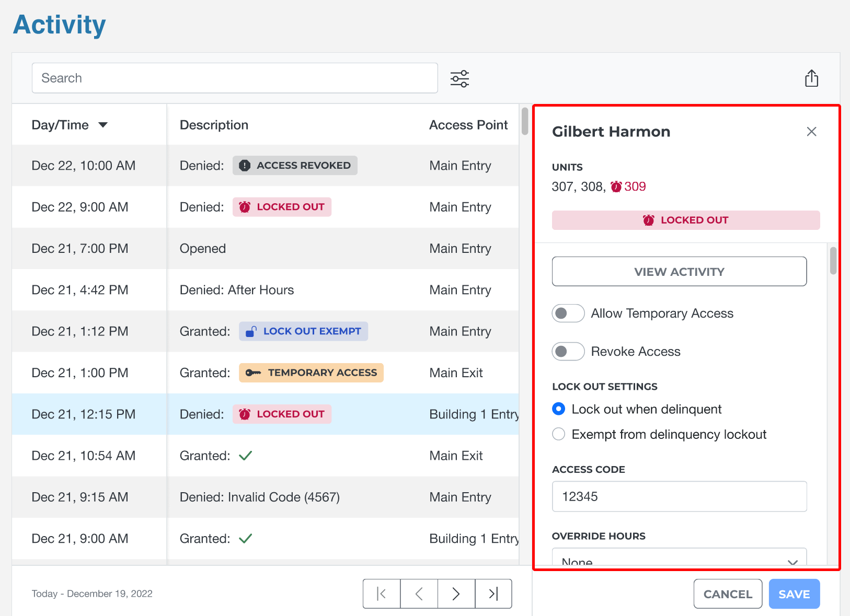Click the Search input field
This screenshot has width=850, height=616.
(235, 78)
